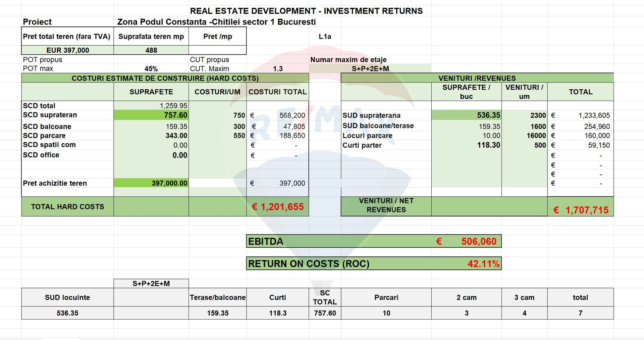Click the net revenues total € 1,707,715
This screenshot has height=340, width=644.
coord(581,210)
